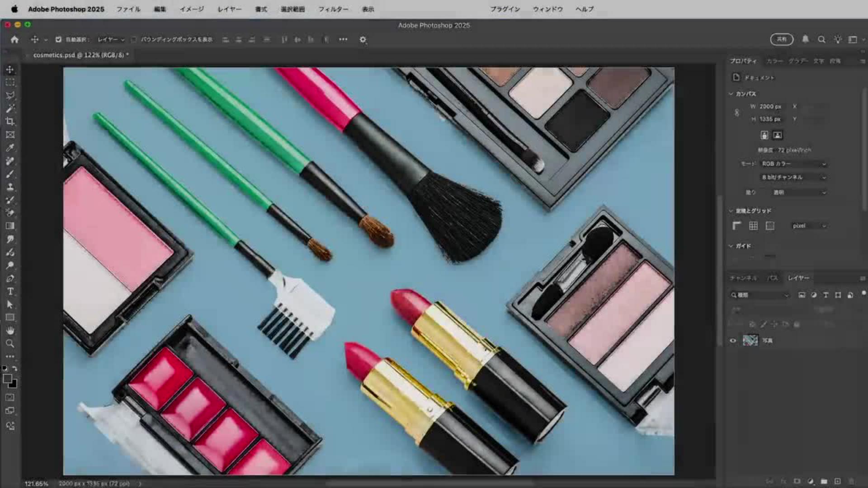Open the search icon in top bar
This screenshot has height=488, width=868.
click(x=821, y=40)
